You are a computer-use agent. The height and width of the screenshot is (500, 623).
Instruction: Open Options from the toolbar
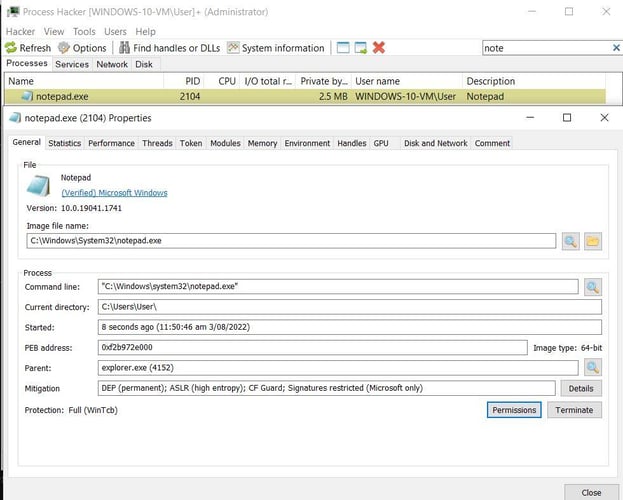pyautogui.click(x=82, y=48)
